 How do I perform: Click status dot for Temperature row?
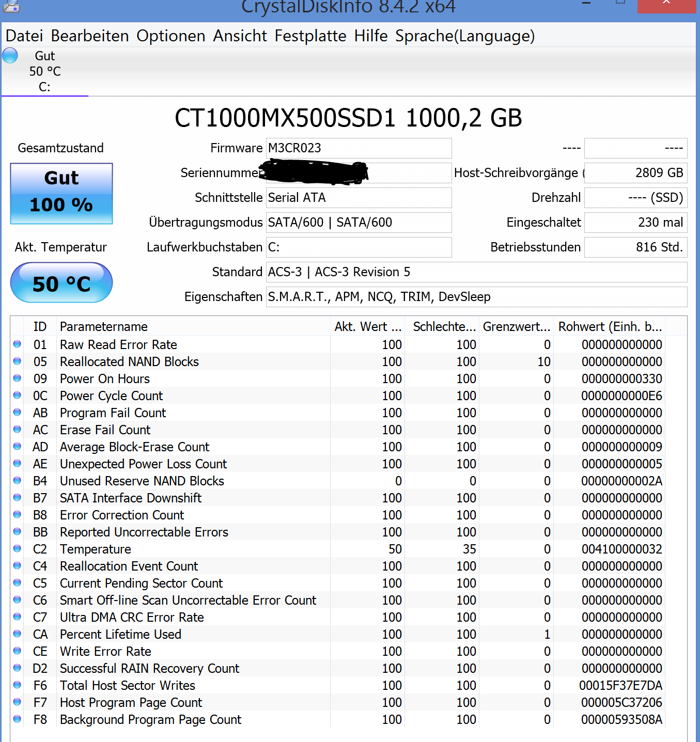coord(17,548)
